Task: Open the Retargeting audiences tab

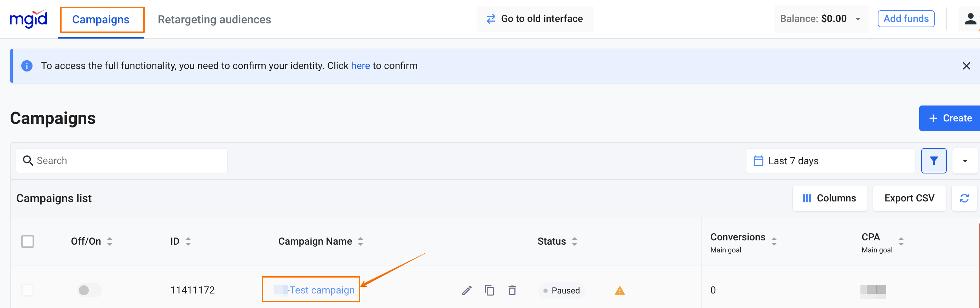Action: pyautogui.click(x=214, y=20)
